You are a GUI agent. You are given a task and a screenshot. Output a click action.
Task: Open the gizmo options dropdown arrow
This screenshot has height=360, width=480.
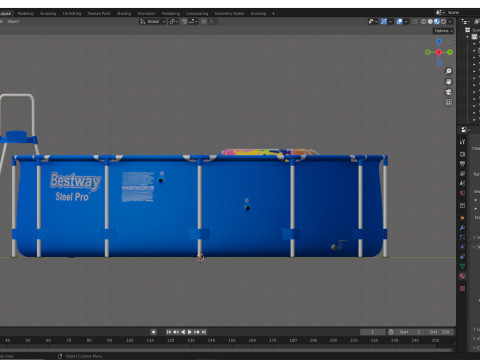(390, 21)
